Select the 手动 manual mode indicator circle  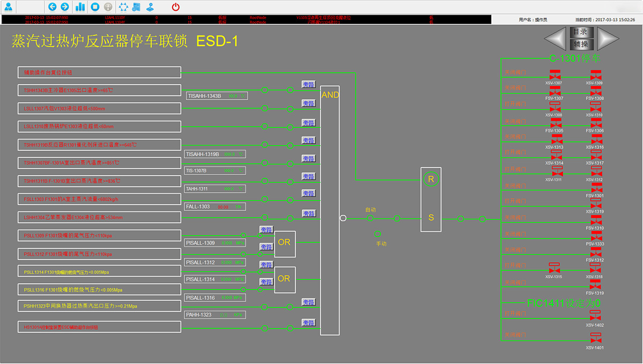(377, 234)
